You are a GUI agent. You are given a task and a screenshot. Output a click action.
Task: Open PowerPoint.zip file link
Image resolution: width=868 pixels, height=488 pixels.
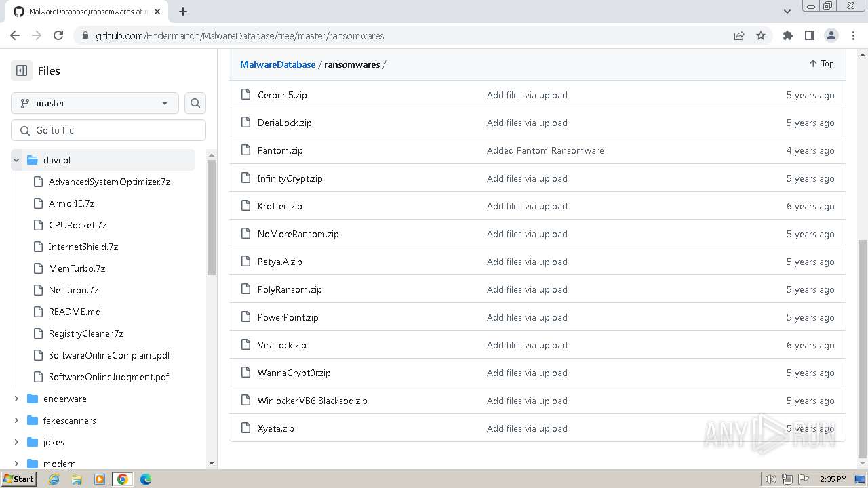tap(288, 317)
